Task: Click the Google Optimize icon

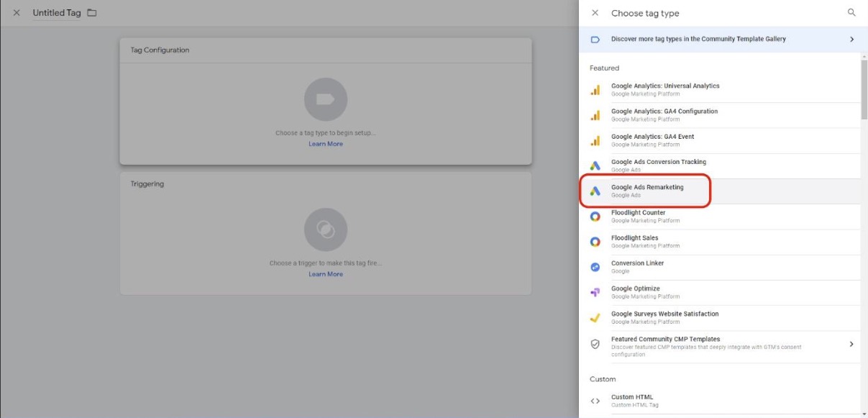Action: click(x=595, y=292)
